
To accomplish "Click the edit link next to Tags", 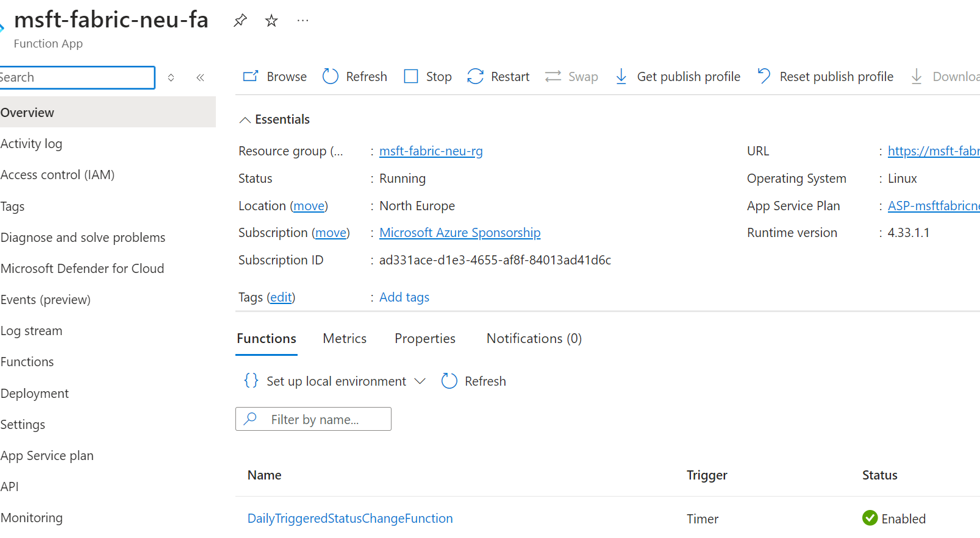I will click(281, 297).
